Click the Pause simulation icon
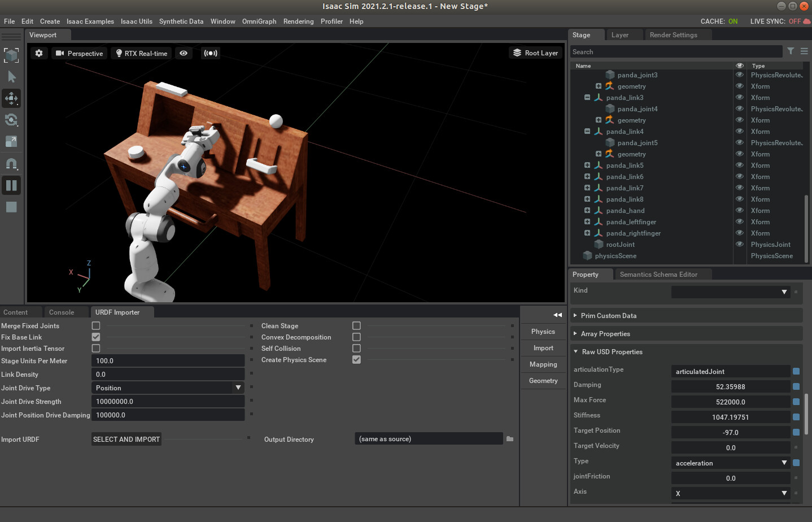The width and height of the screenshot is (812, 522). pyautogui.click(x=11, y=185)
